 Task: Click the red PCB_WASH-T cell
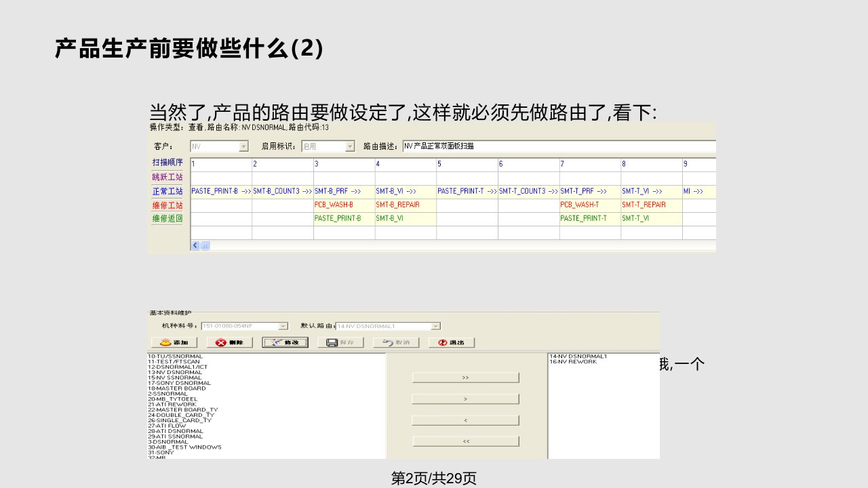[590, 205]
